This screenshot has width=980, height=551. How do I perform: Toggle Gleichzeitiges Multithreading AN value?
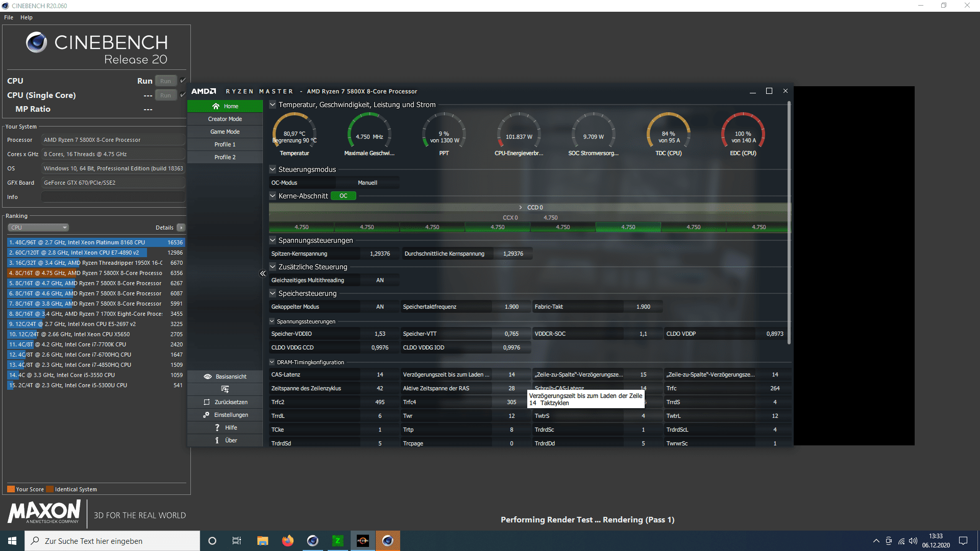[380, 280]
